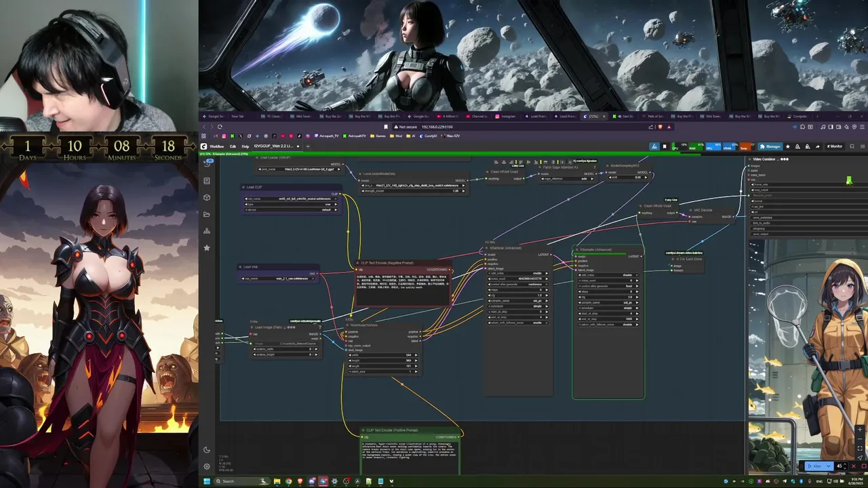Open File Explorer from the taskbar
The image size is (868, 488).
pyautogui.click(x=277, y=481)
